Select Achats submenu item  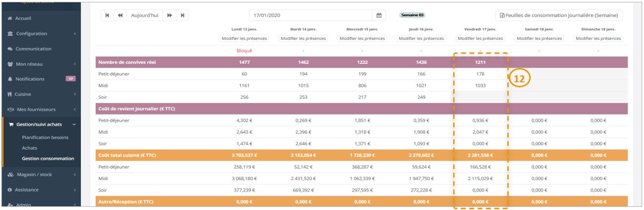coord(29,148)
